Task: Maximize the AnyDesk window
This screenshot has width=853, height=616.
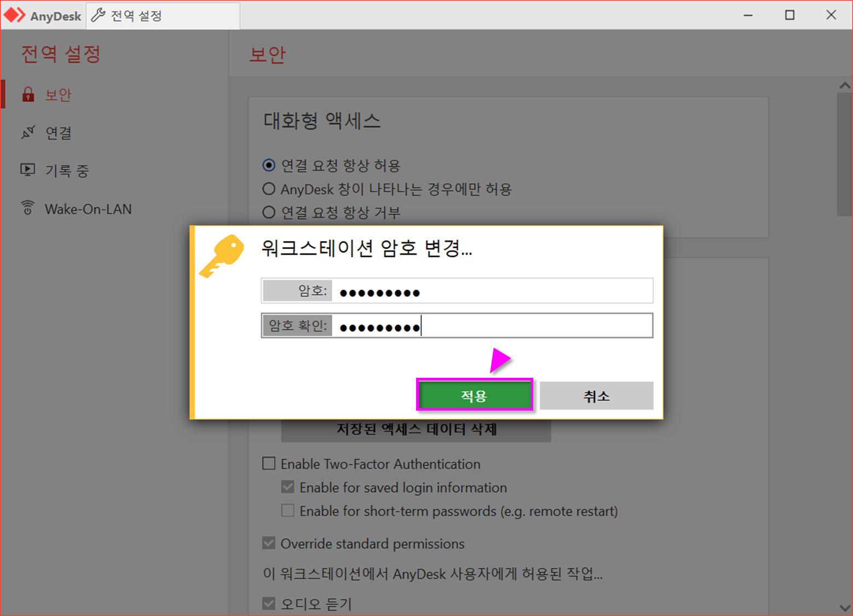Action: point(789,15)
